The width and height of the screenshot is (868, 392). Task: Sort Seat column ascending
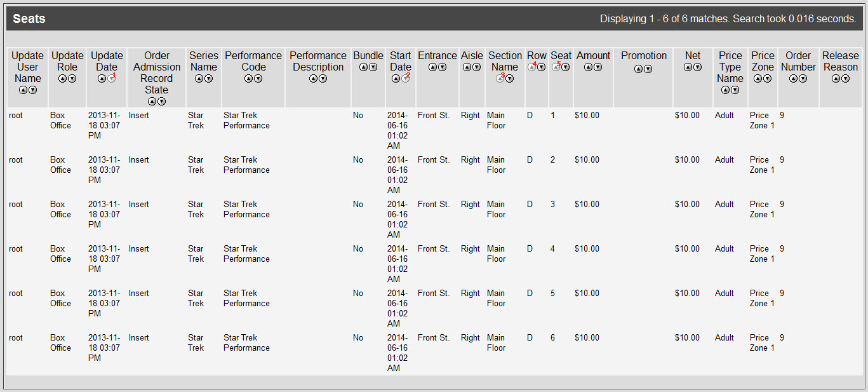[x=556, y=67]
